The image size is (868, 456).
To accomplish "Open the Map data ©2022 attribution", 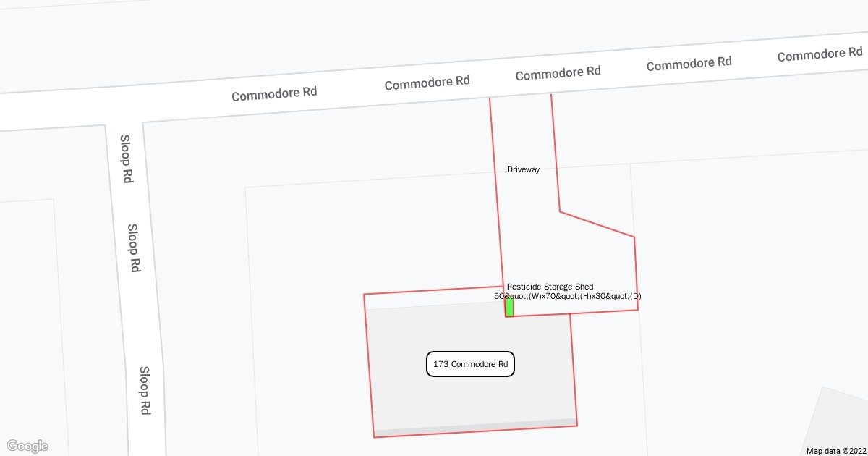I will coord(835,450).
